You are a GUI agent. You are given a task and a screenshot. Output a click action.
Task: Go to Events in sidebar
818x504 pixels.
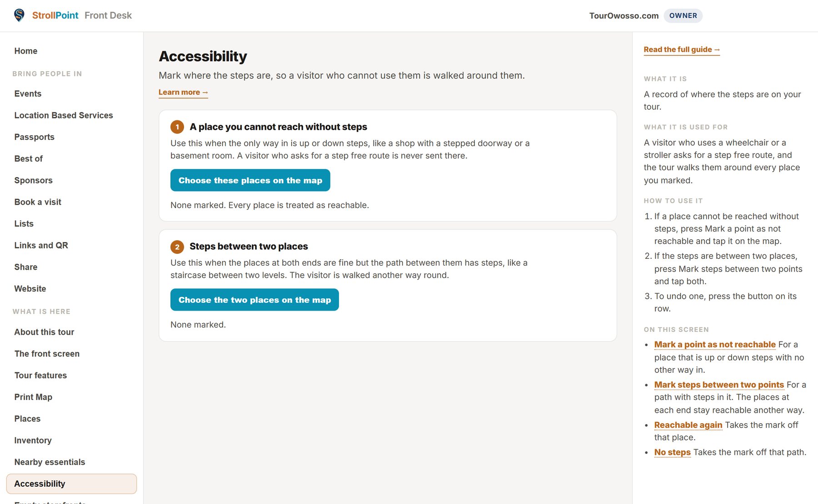(x=28, y=94)
